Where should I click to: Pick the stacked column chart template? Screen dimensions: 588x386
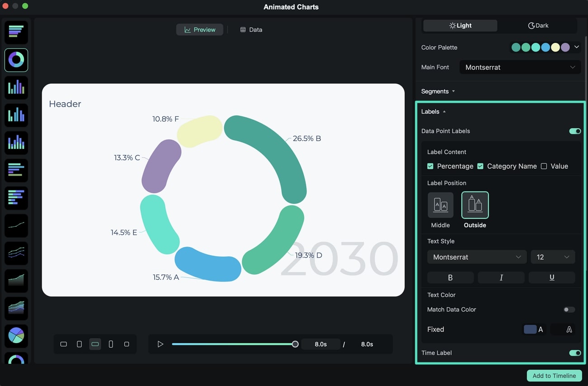click(16, 143)
